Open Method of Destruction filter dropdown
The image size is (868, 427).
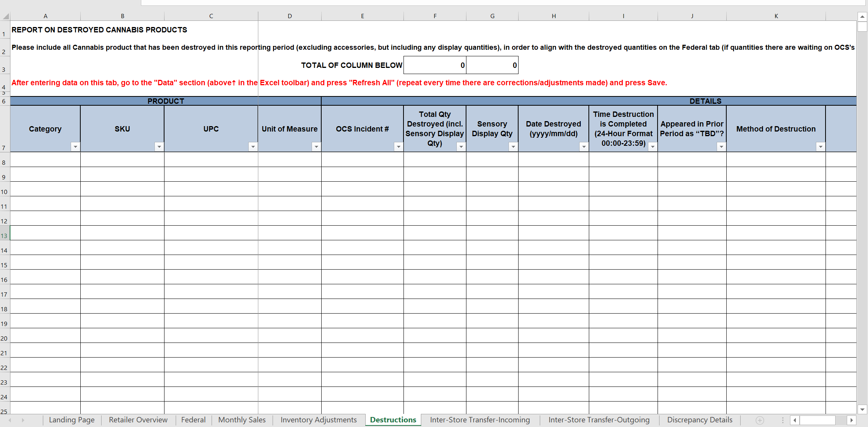pyautogui.click(x=820, y=147)
